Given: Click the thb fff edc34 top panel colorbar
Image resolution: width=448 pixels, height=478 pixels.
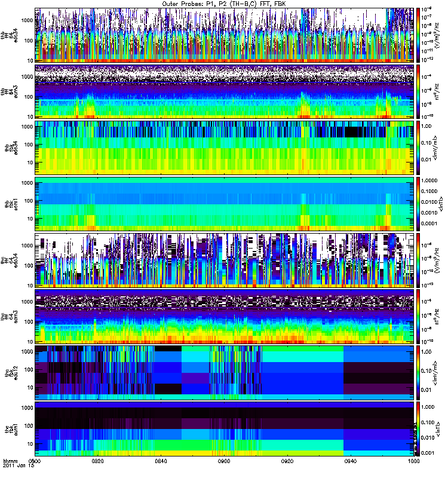Looking at the screenshot, I should pos(418,35).
